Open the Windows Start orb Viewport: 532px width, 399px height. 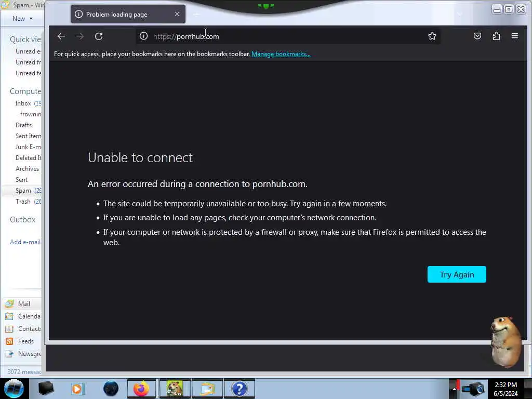point(14,389)
